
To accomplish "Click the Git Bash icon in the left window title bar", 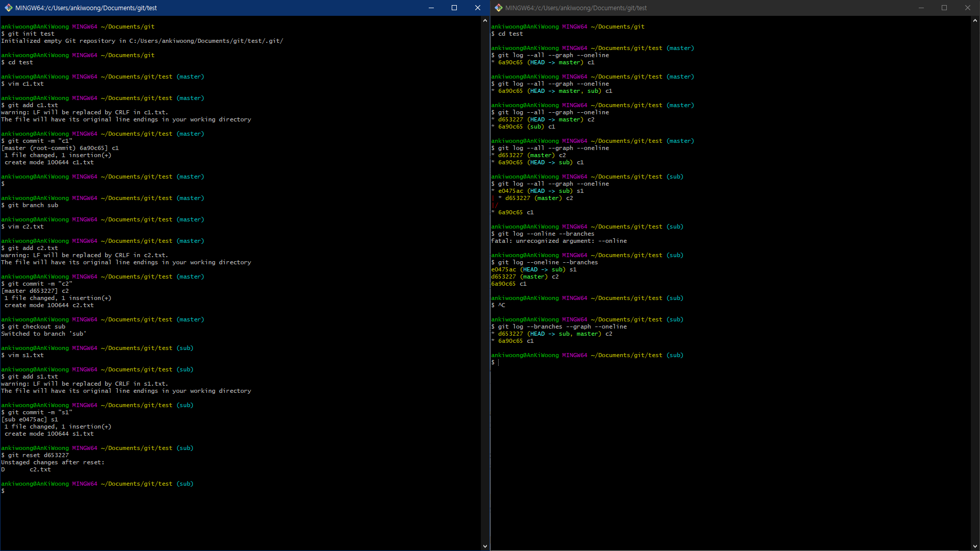I will [x=8, y=8].
